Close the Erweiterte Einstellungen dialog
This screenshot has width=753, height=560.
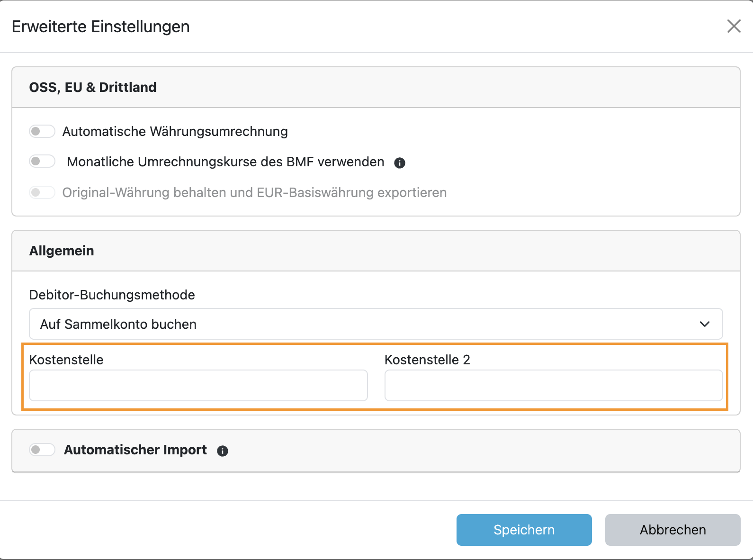click(x=734, y=27)
